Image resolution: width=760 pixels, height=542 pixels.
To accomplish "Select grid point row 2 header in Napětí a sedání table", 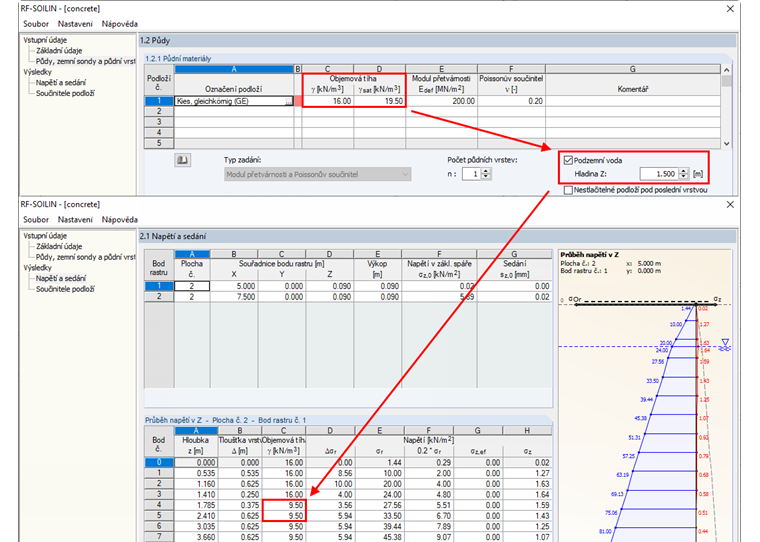I will coord(156,297).
